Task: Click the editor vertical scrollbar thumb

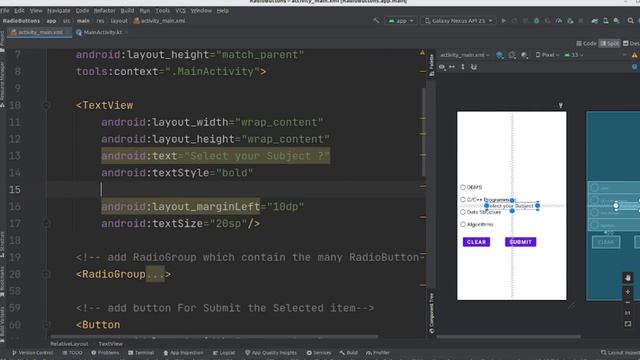Action: pyautogui.click(x=423, y=132)
